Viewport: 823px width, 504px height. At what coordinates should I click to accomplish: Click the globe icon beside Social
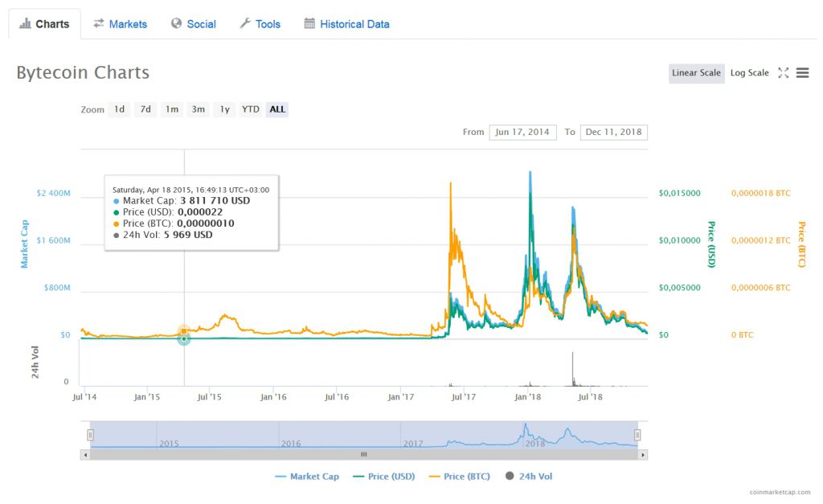[176, 23]
